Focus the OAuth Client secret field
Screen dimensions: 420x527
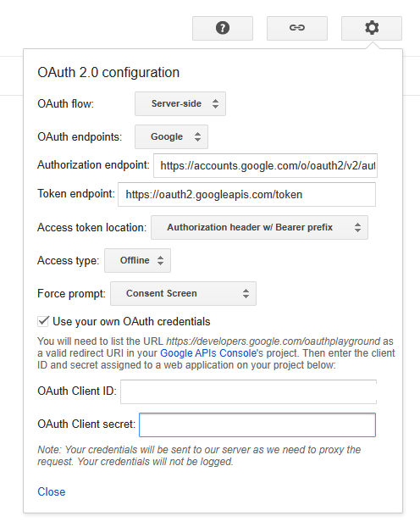click(257, 424)
